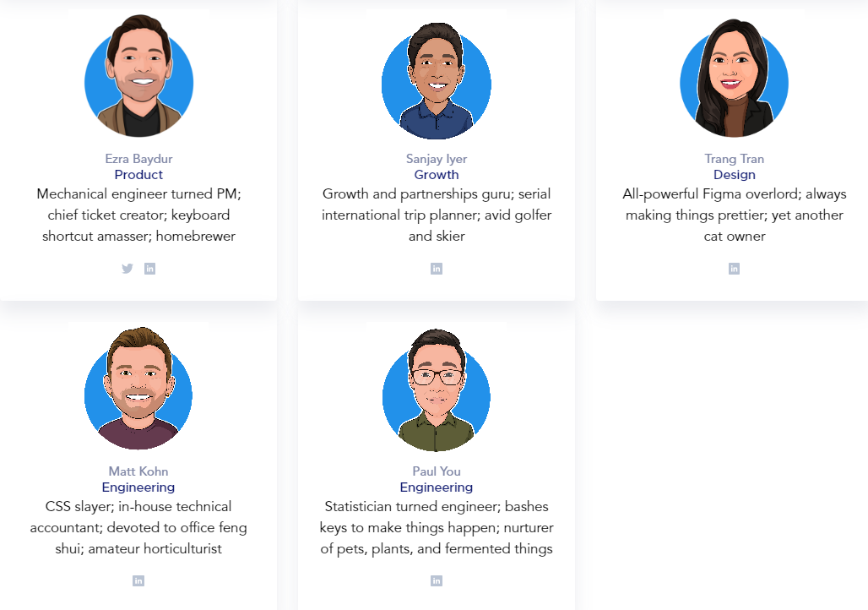The height and width of the screenshot is (610, 868).
Task: Click the Design role label
Action: (x=734, y=175)
